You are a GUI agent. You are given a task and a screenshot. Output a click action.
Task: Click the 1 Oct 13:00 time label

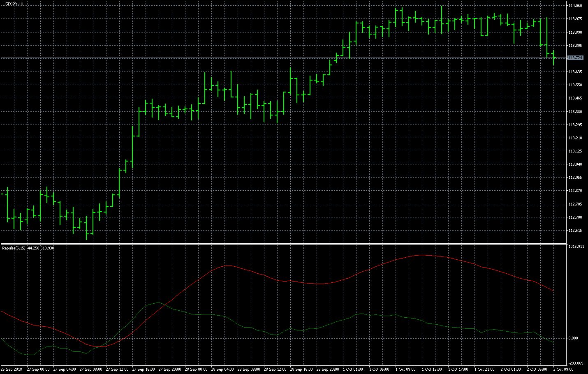(x=432, y=369)
